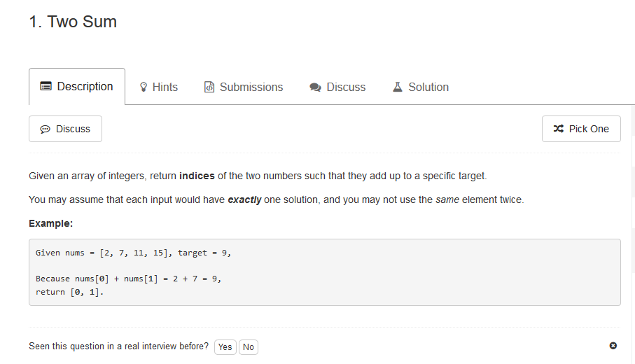Click the vertical scrollbar on the right edge
635x364 pixels.
[633, 234]
